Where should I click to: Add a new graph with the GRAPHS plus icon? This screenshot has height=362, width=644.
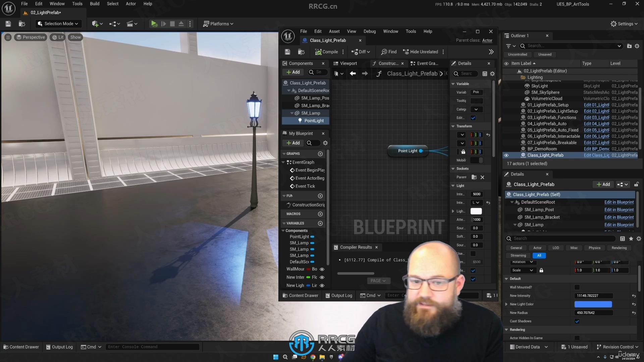pyautogui.click(x=320, y=154)
